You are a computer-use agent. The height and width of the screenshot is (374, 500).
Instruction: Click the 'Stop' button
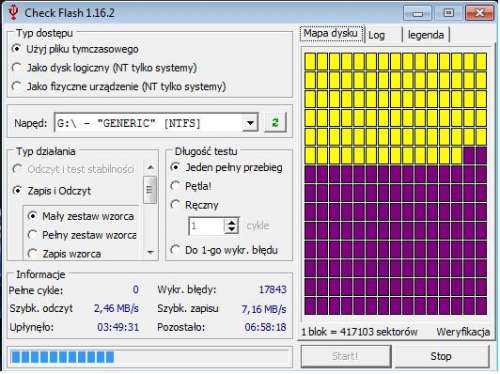[441, 356]
